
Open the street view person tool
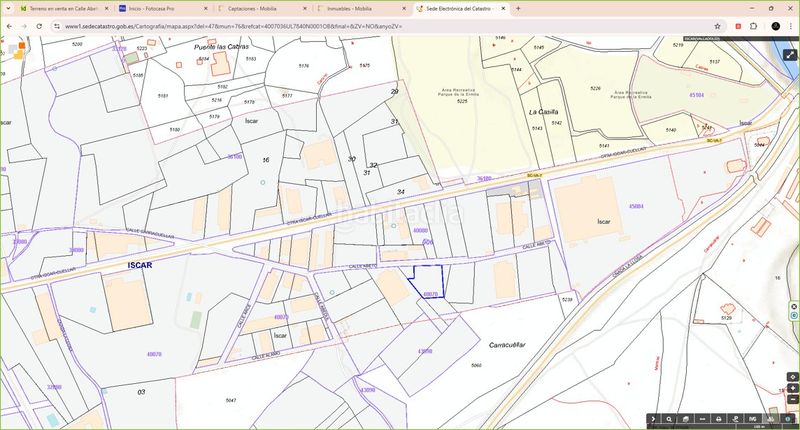735,419
